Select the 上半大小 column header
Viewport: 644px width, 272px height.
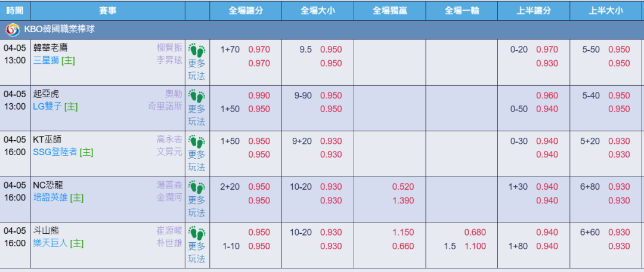tap(606, 11)
